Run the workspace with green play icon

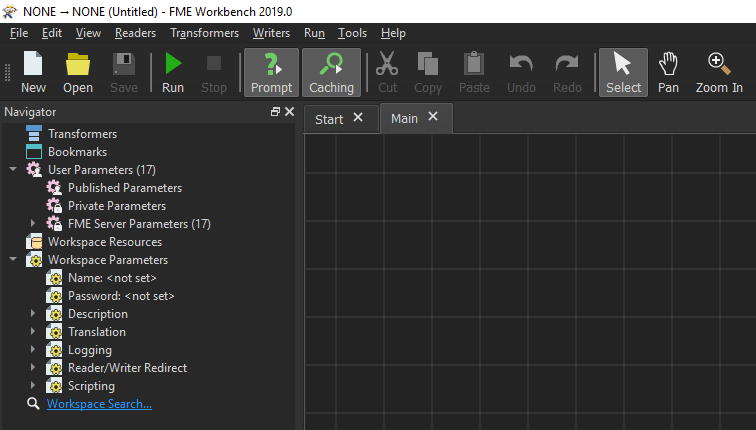[x=173, y=72]
